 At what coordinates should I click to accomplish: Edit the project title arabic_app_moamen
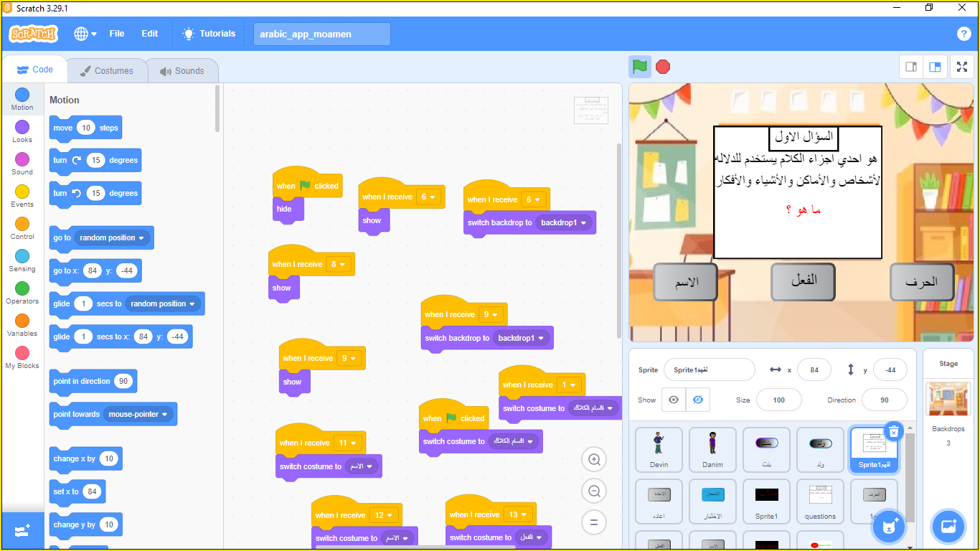pyautogui.click(x=322, y=34)
